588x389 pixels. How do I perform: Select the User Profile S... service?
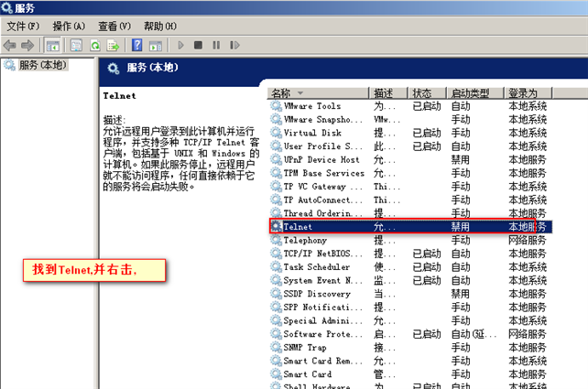[x=323, y=146]
